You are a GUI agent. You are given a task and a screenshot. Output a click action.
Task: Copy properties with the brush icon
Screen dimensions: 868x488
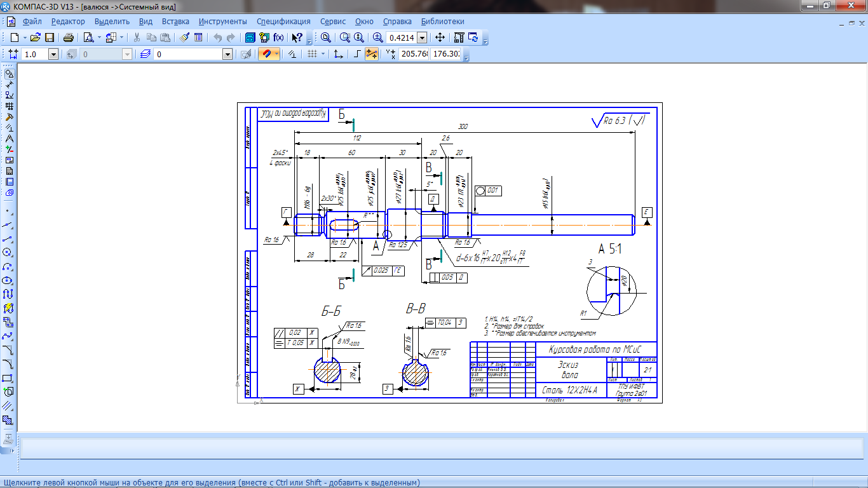click(x=185, y=37)
